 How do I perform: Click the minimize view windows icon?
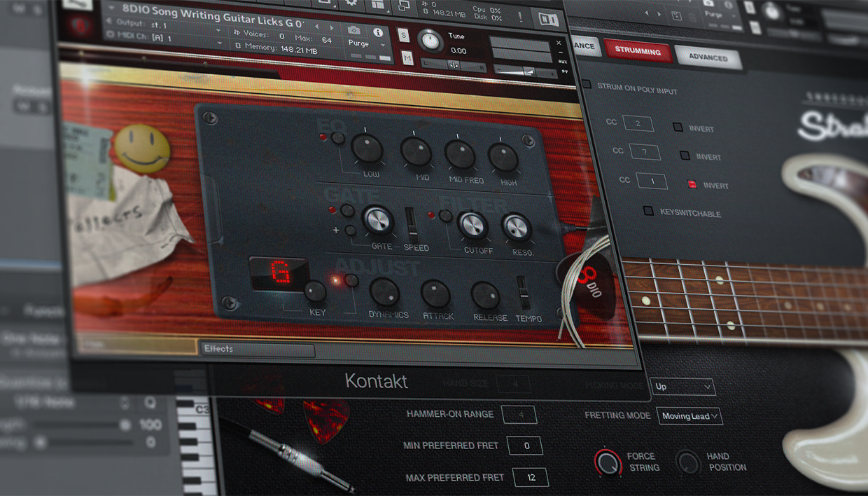pos(404,6)
